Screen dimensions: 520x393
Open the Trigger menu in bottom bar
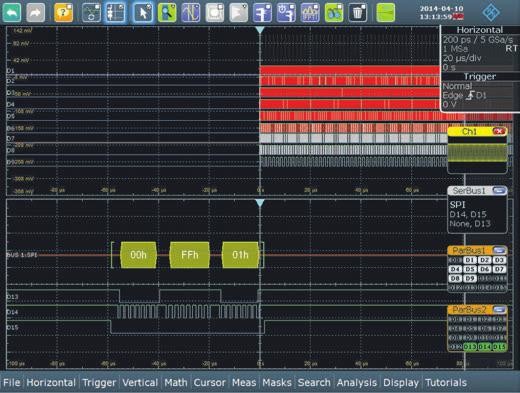point(99,382)
